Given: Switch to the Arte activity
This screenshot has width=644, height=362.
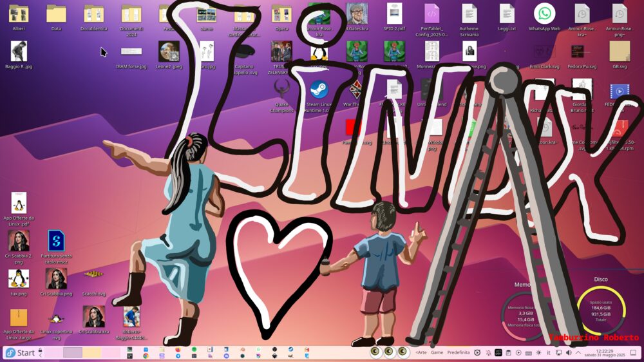Looking at the screenshot, I should (421, 352).
